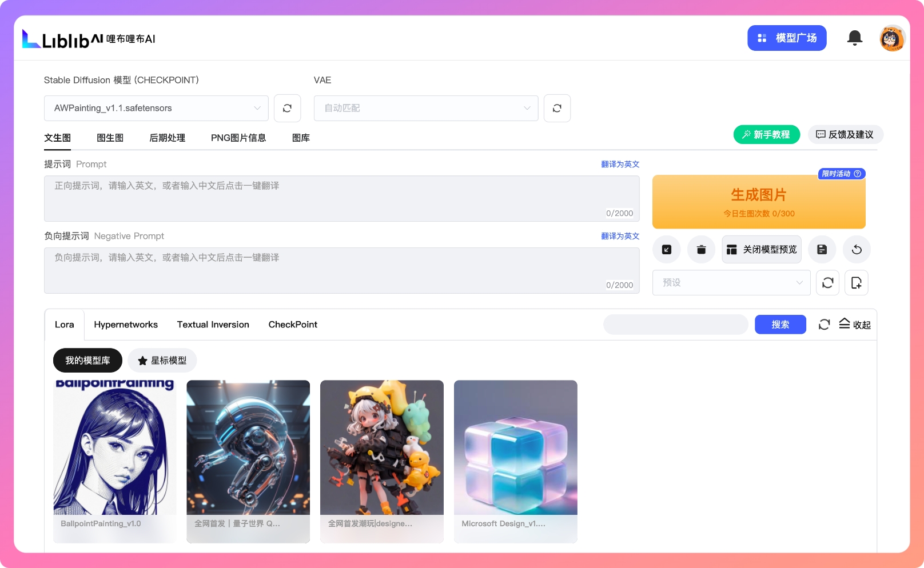
Task: Toggle the 星标模型 starred models filter
Action: (162, 360)
